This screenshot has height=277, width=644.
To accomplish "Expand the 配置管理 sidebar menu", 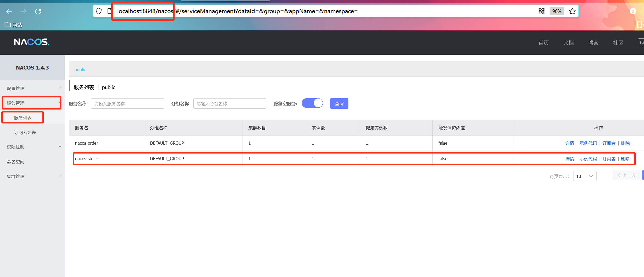I will 32,88.
